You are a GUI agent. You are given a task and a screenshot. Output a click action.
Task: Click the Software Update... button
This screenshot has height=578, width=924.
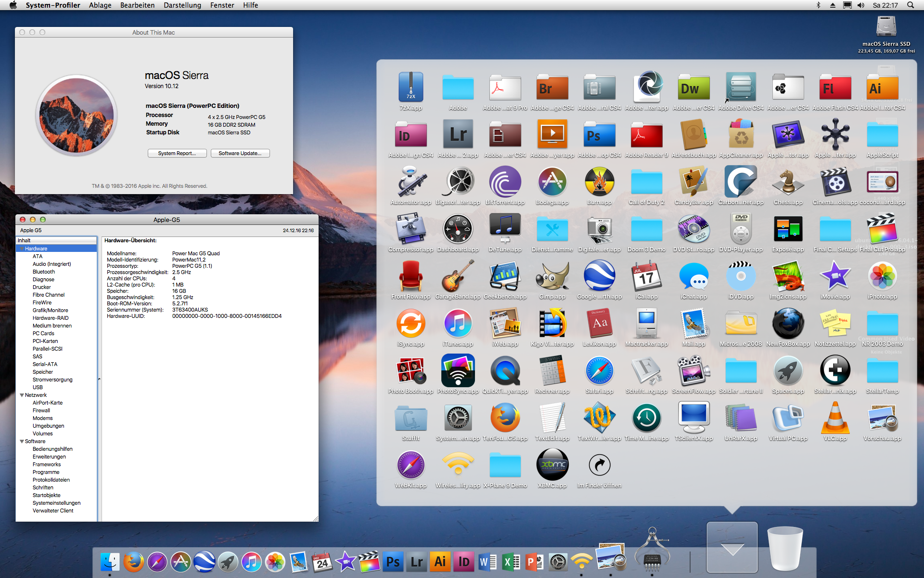[240, 153]
